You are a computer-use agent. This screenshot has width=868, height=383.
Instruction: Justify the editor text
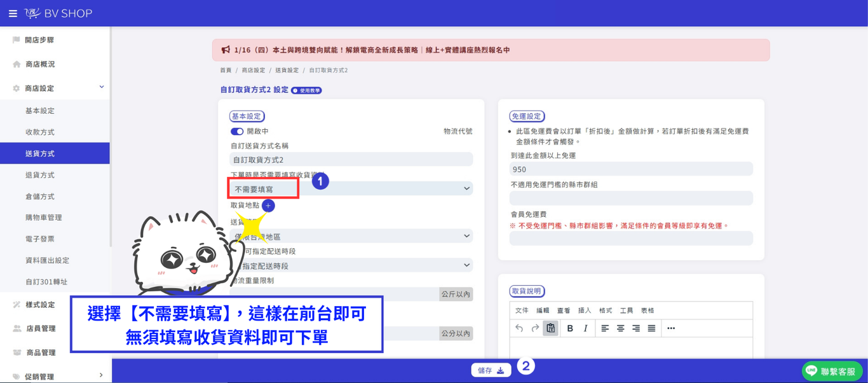pos(651,328)
